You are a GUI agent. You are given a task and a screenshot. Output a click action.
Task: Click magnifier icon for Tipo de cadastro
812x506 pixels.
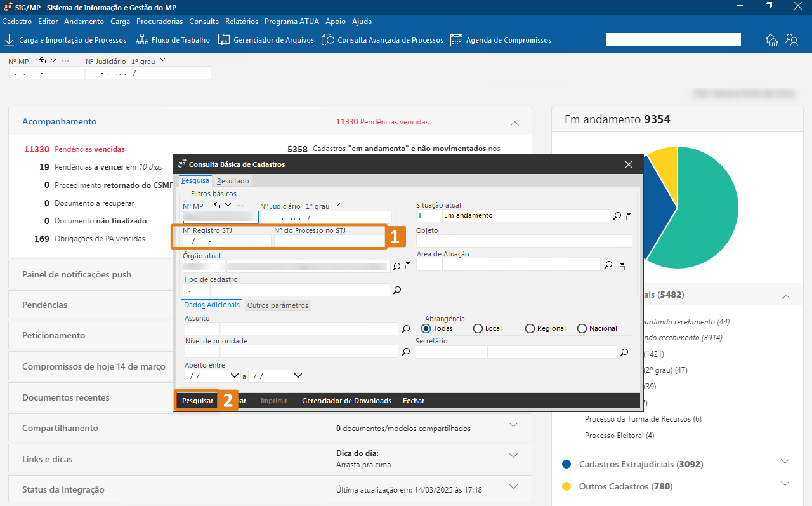(397, 290)
